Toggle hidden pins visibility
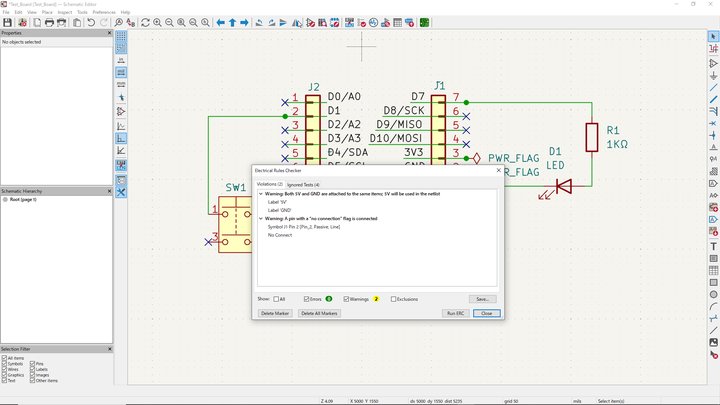The image size is (720, 405). click(121, 112)
